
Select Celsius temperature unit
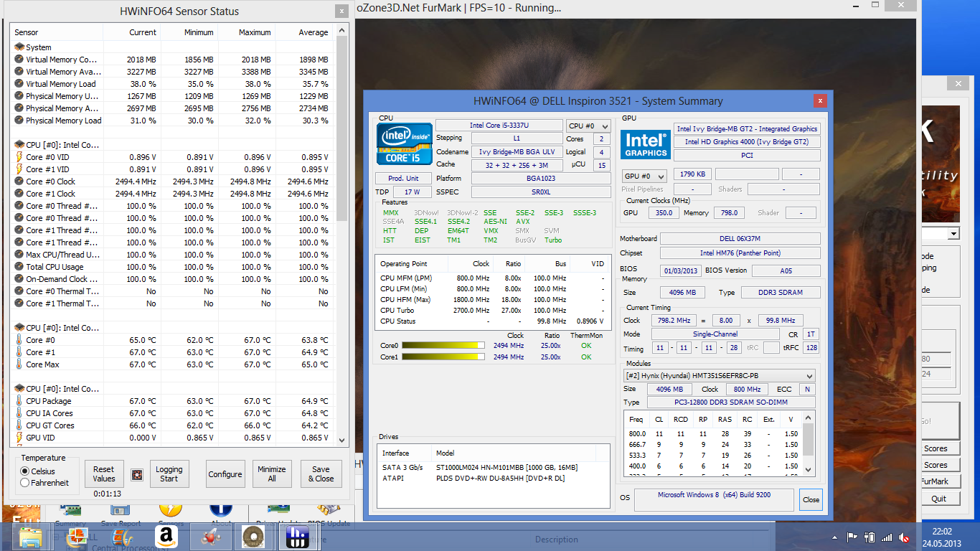coord(25,471)
